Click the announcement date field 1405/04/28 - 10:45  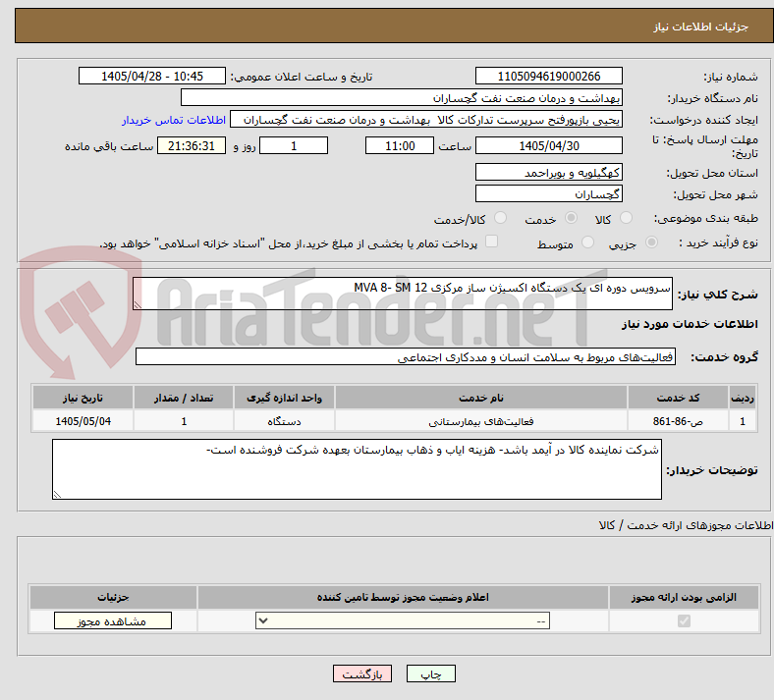pos(152,76)
